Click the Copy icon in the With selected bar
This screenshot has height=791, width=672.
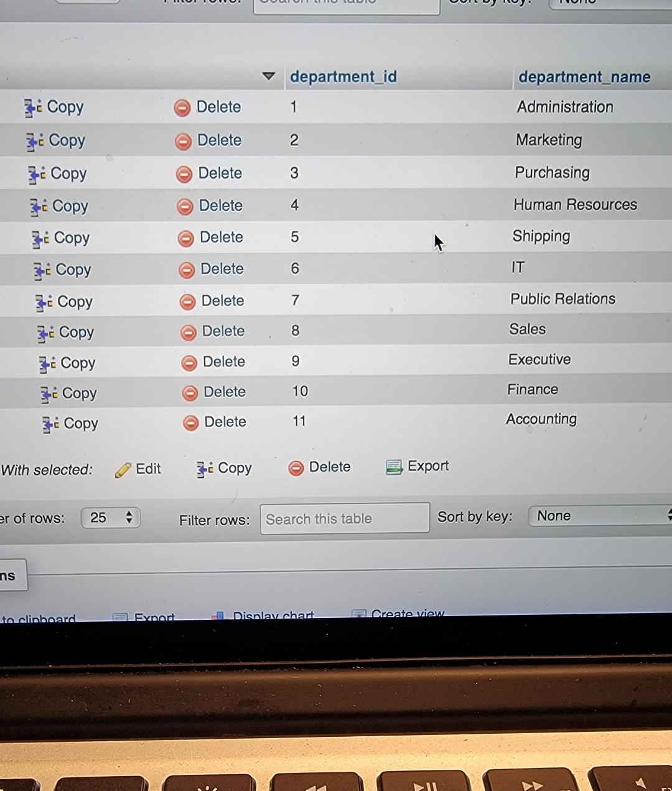203,469
